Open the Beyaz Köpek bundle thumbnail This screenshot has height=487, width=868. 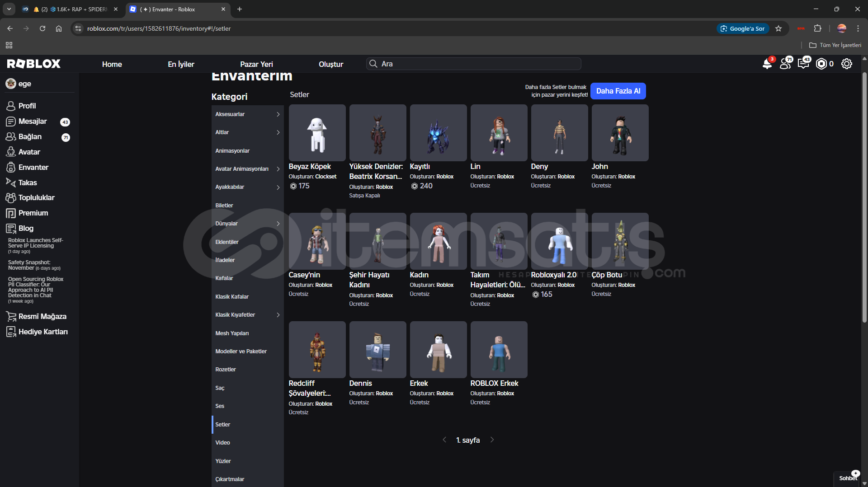[x=317, y=133]
